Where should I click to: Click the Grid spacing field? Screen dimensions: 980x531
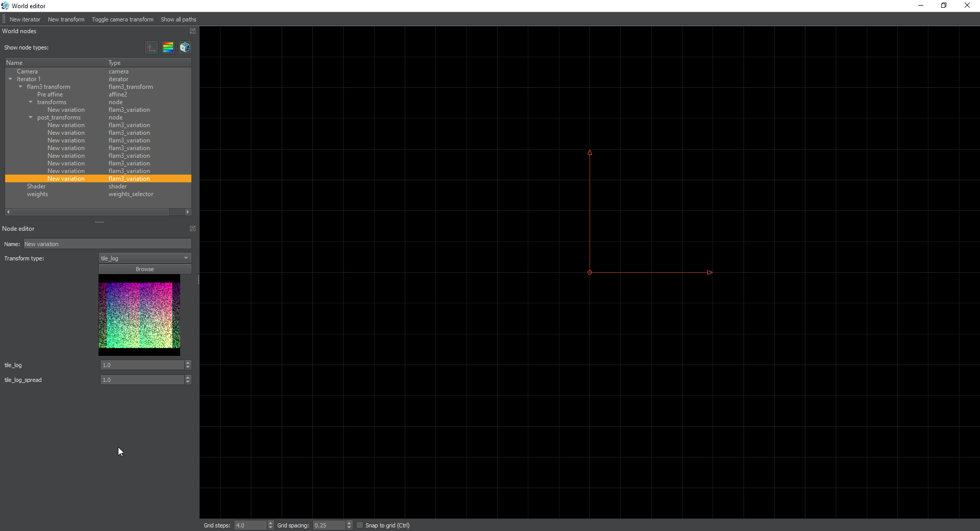click(x=329, y=525)
